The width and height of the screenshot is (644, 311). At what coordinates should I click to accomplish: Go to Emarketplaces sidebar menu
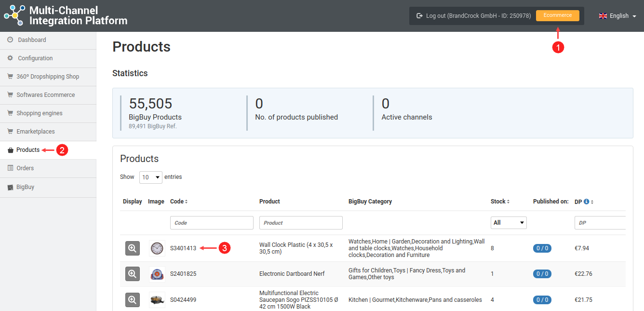[35, 132]
